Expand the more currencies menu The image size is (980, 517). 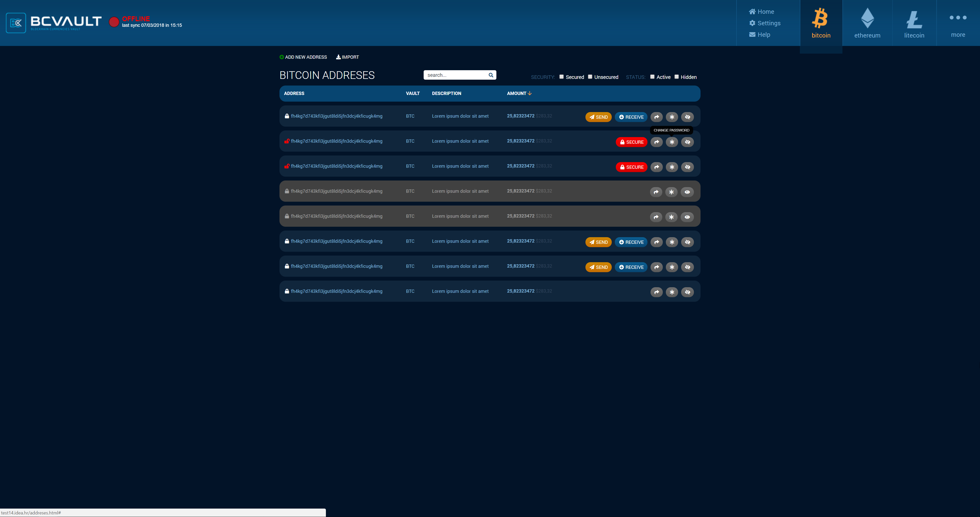tap(958, 23)
